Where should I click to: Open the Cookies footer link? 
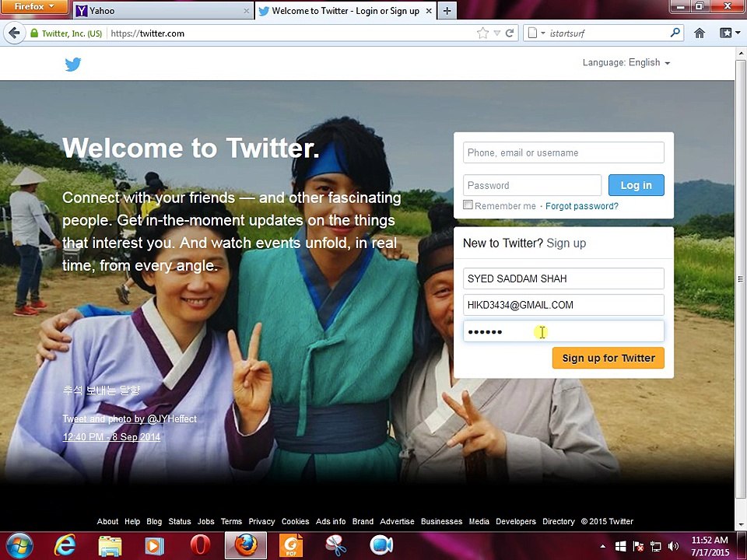296,521
